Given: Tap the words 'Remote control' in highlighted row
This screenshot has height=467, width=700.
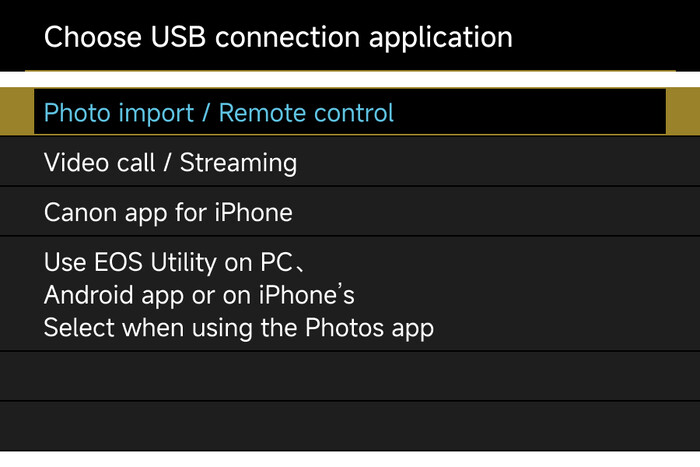Looking at the screenshot, I should (306, 112).
